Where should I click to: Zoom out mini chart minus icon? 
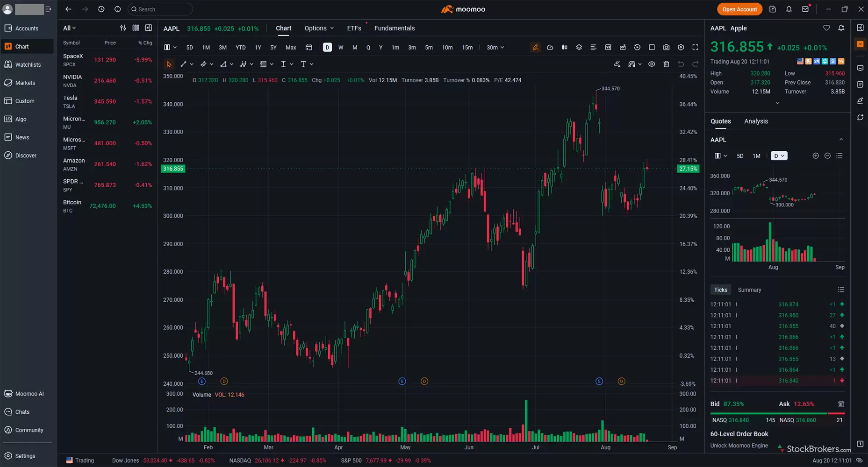click(x=827, y=156)
